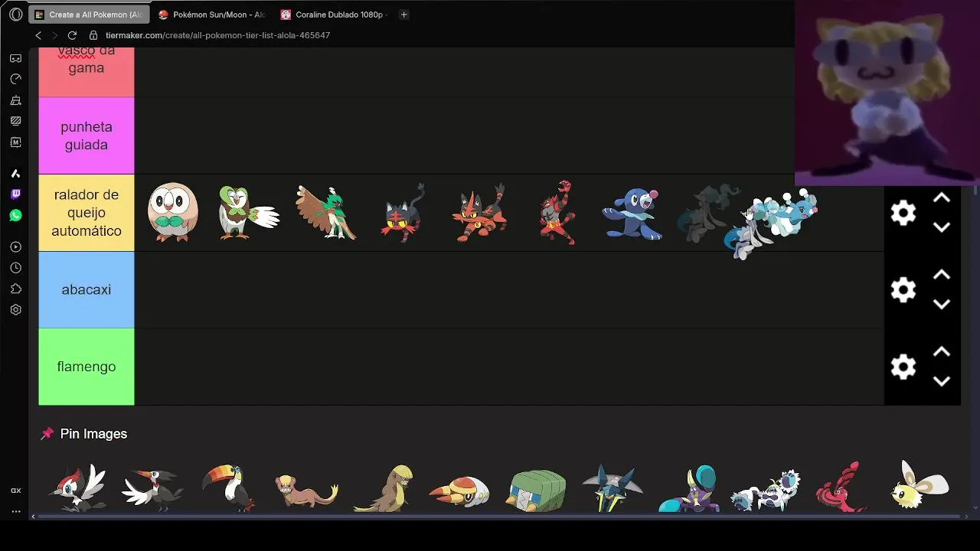Open the GX Mods sidebar icon
This screenshot has height=551, width=980.
[15, 121]
